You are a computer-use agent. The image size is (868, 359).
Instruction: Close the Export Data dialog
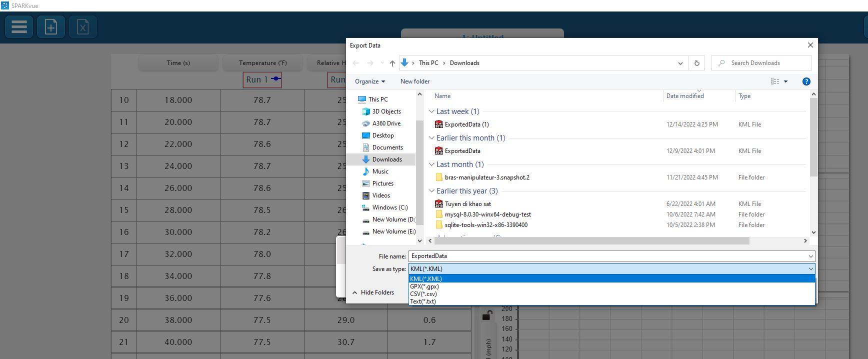pyautogui.click(x=810, y=45)
